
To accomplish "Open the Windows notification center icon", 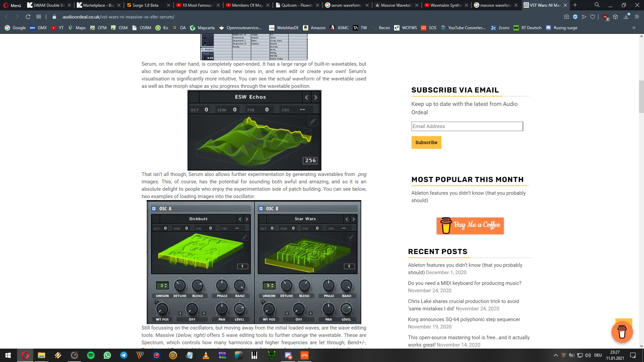I will pos(633,355).
